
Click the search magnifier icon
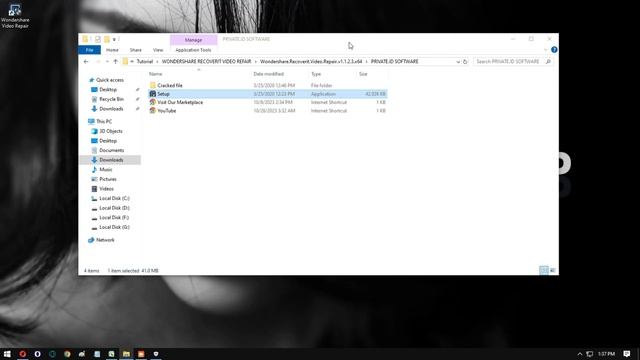pyautogui.click(x=548, y=62)
